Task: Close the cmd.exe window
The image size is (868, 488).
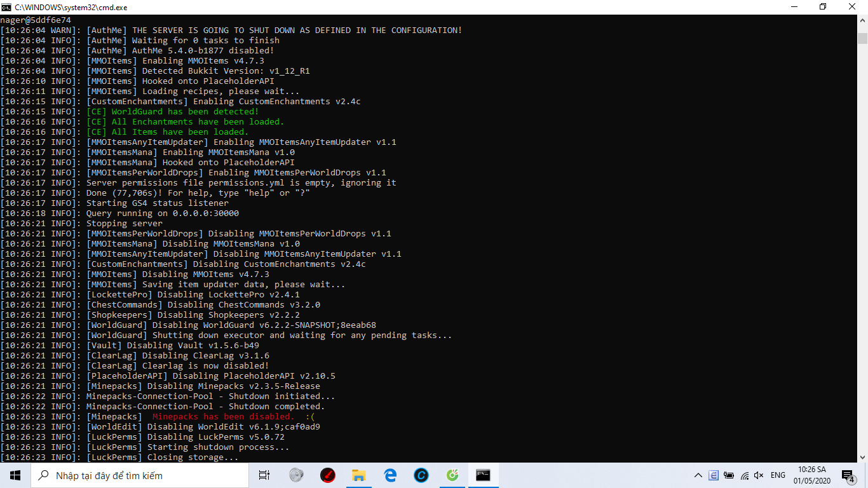Action: pyautogui.click(x=853, y=7)
